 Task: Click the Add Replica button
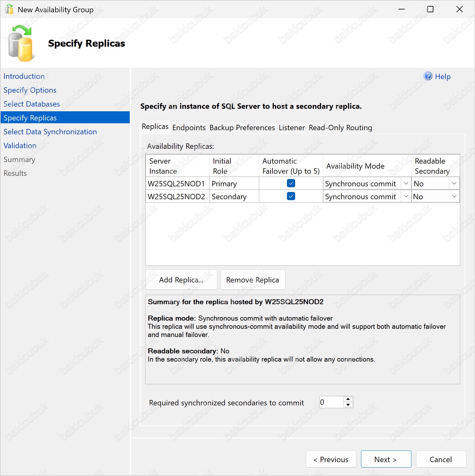tap(181, 280)
